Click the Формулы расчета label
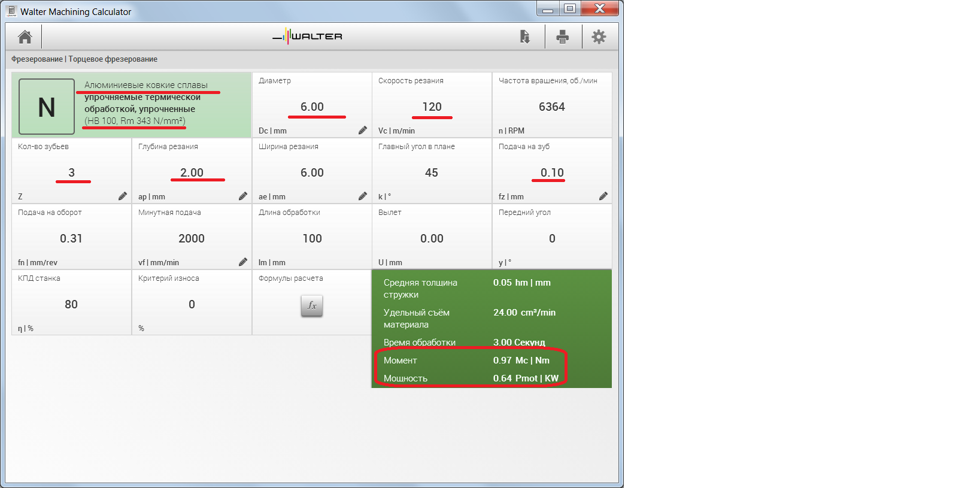This screenshot has height=488, width=980. [x=291, y=278]
